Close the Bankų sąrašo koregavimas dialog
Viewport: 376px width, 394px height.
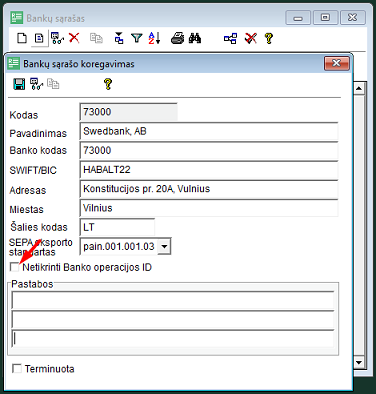point(337,63)
